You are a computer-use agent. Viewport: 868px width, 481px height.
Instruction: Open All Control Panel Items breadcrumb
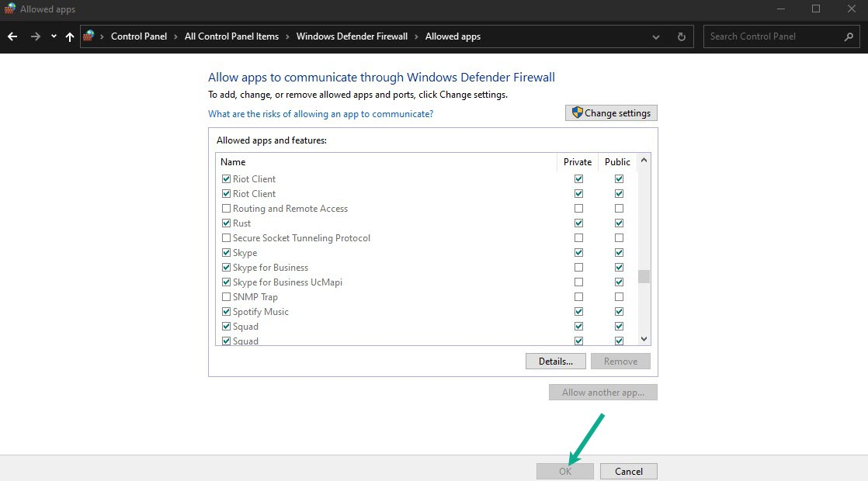(x=231, y=36)
